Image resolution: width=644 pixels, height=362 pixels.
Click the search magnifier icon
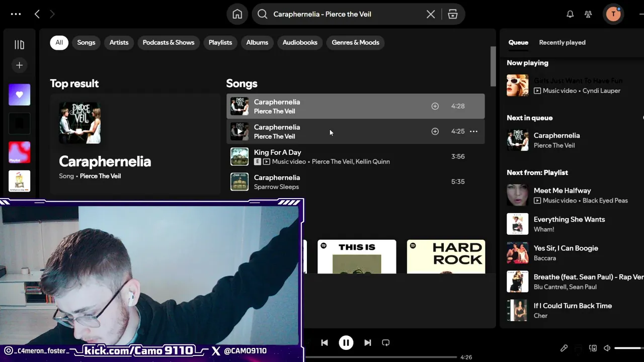pyautogui.click(x=262, y=14)
